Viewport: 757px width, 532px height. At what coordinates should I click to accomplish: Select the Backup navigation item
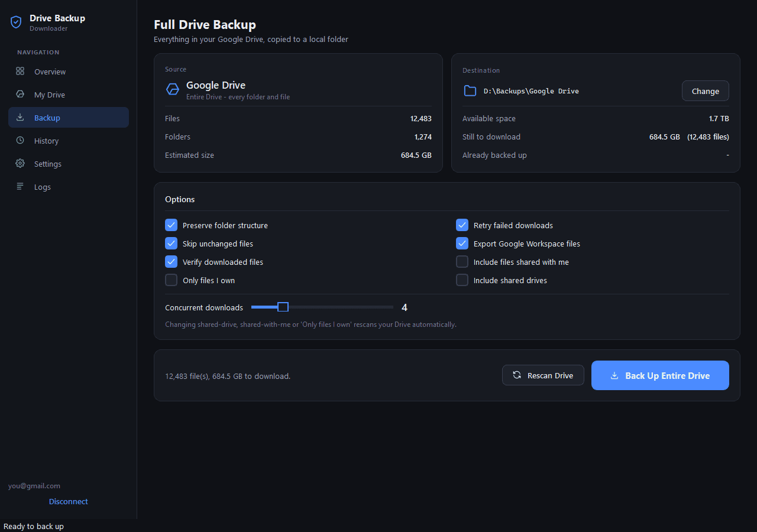click(x=69, y=118)
